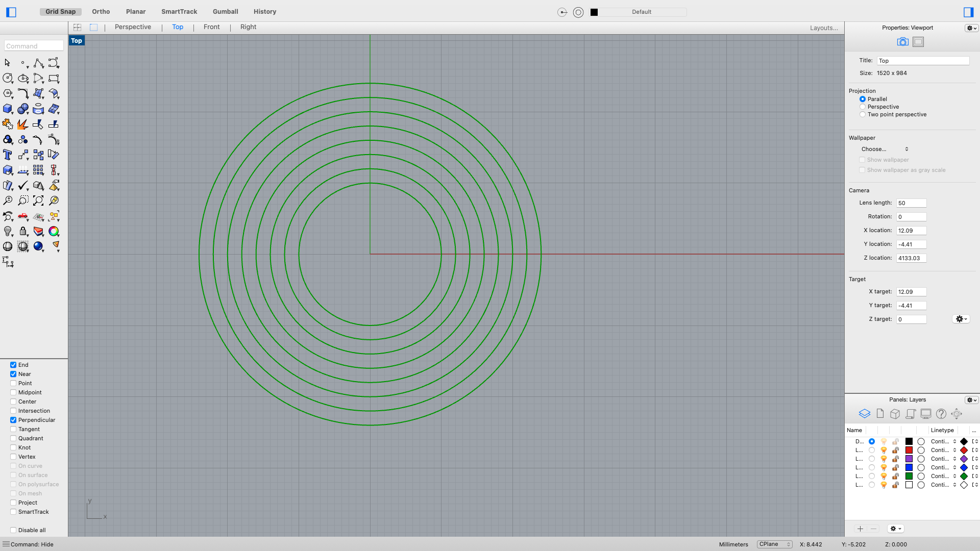This screenshot has width=980, height=551.
Task: Expand the Panels Layers settings gear
Action: point(970,399)
